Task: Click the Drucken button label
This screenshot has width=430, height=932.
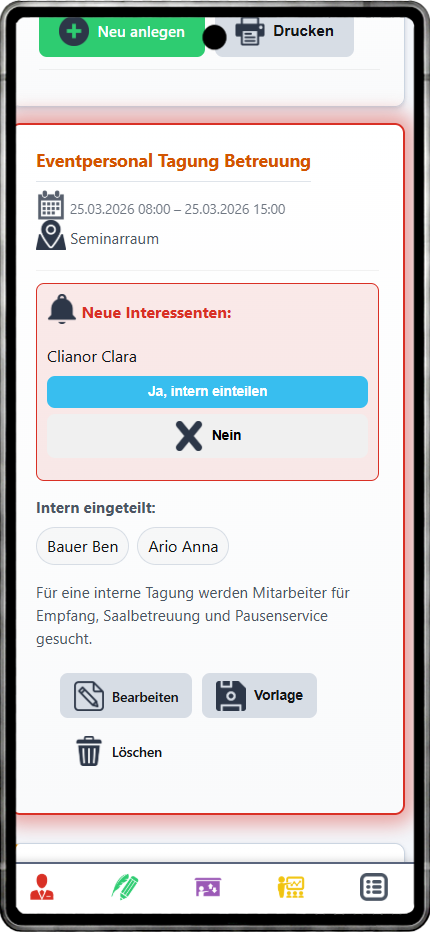Action: tap(303, 31)
